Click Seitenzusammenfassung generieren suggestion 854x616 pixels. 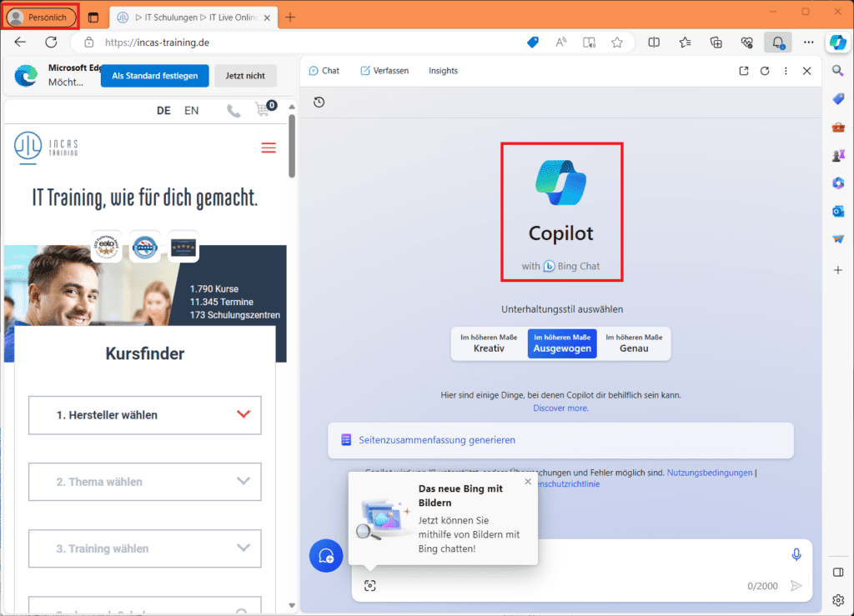(560, 439)
